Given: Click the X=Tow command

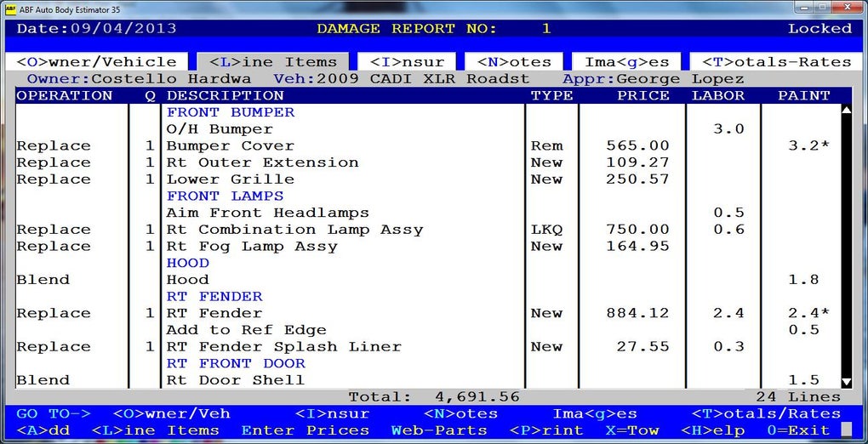Looking at the screenshot, I should click(632, 430).
